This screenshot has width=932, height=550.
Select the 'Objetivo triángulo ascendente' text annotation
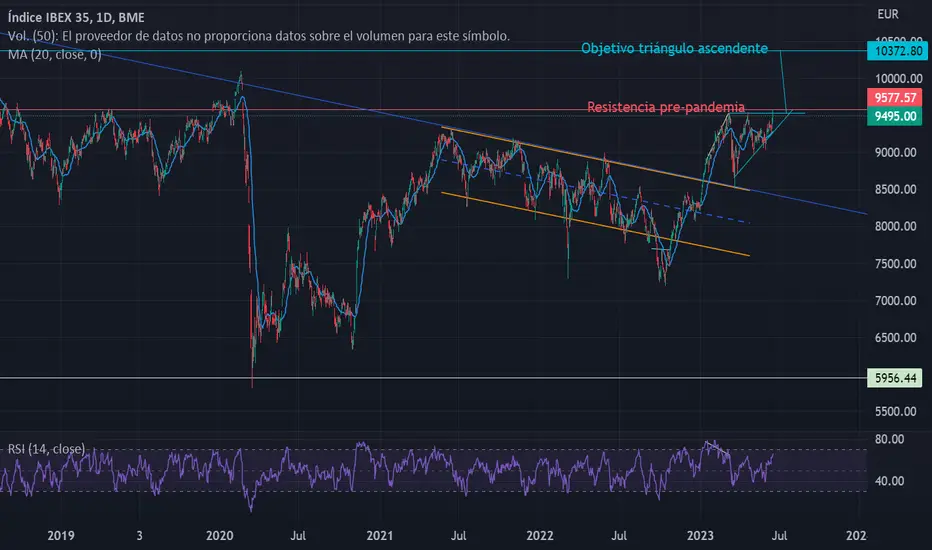click(x=674, y=49)
